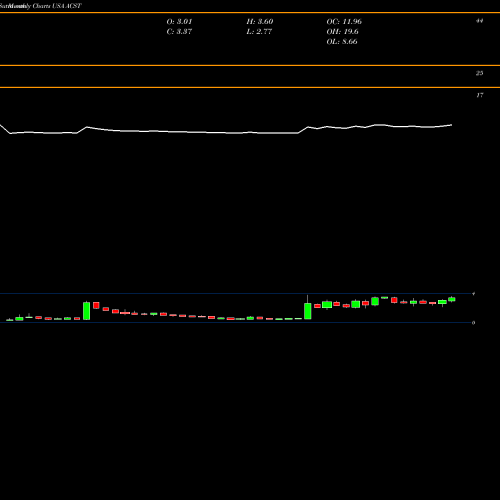This screenshot has height=500, width=500.
Task: Click the '25' price axis label
Action: [x=479, y=73]
